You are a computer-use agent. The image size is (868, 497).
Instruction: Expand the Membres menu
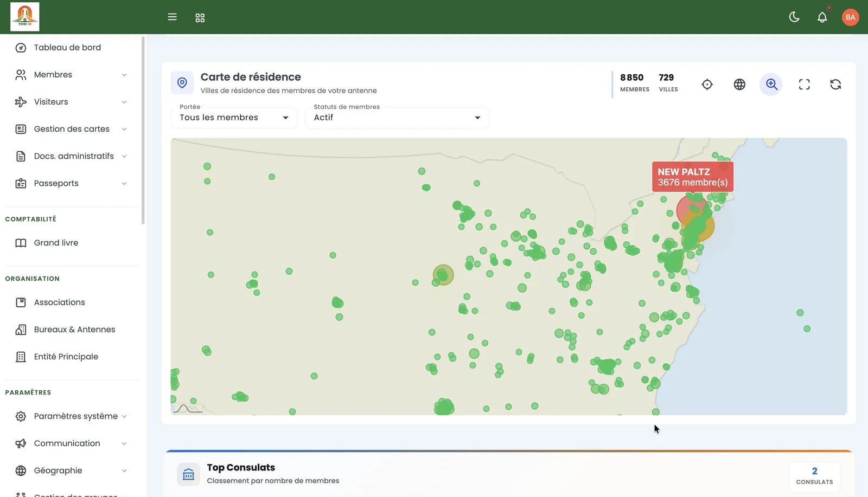pos(72,75)
